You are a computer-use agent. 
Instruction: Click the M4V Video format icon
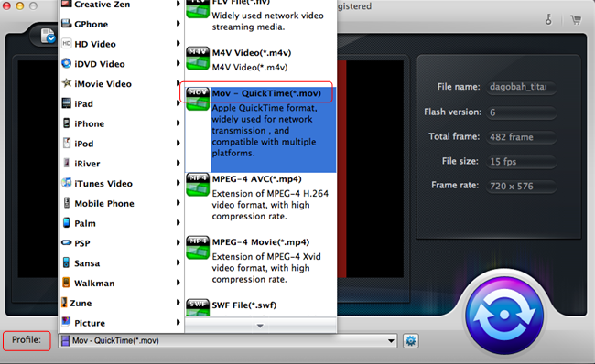coord(198,58)
